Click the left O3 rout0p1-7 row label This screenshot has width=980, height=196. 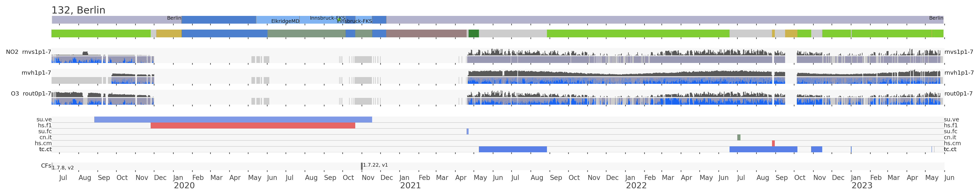[x=31, y=94]
